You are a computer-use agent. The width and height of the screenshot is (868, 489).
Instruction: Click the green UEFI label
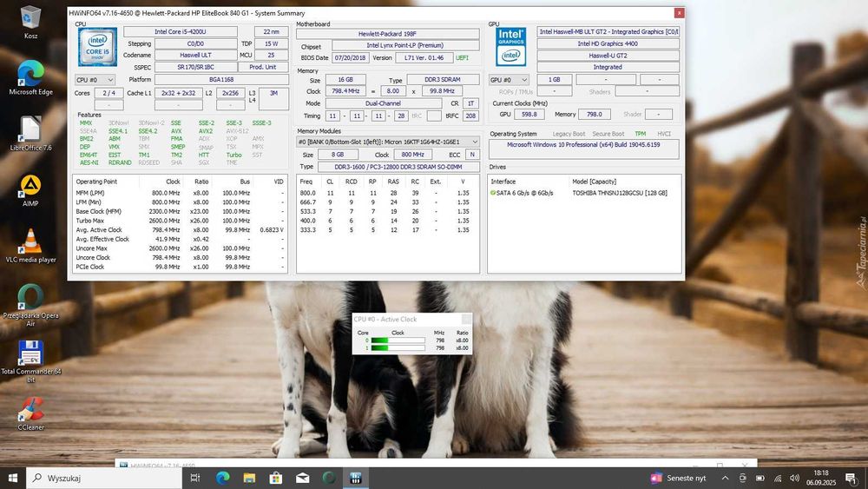(x=462, y=57)
